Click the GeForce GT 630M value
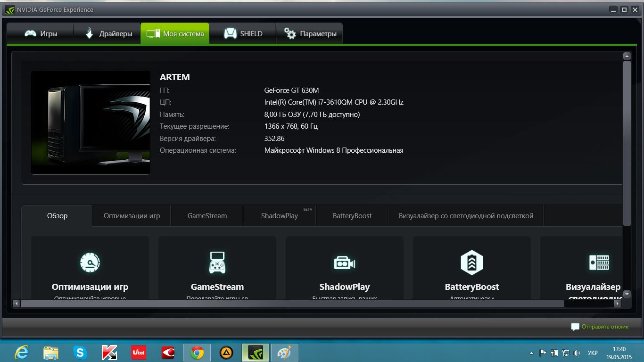This screenshot has width=644, height=362. (x=292, y=90)
